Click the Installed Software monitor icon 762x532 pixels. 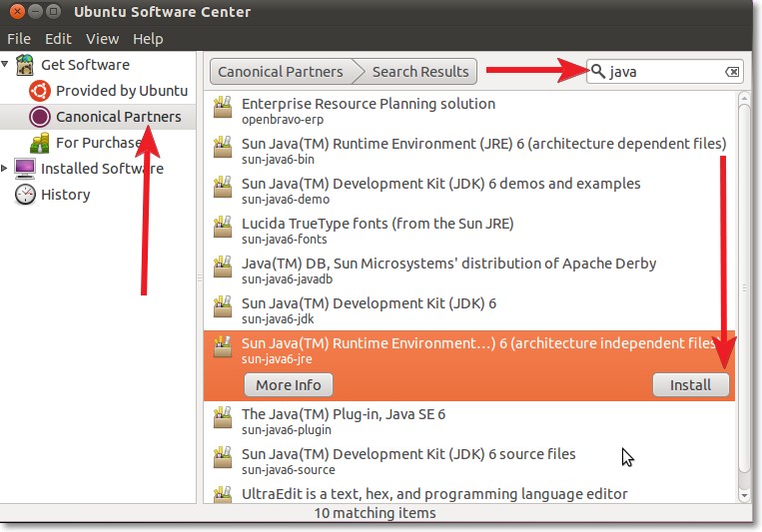(x=25, y=168)
